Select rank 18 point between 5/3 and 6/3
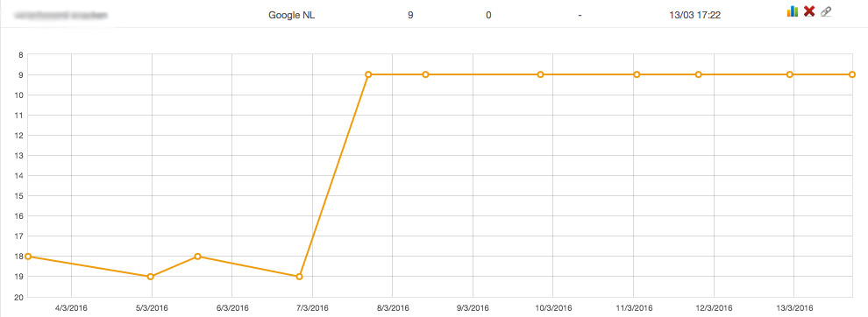This screenshot has height=317, width=868. click(197, 257)
